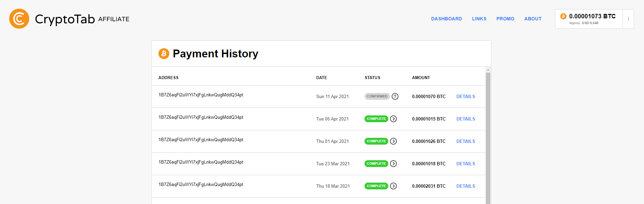Open Details for the 0.00001070 BTC payment
The image size is (644, 204).
pyautogui.click(x=465, y=96)
